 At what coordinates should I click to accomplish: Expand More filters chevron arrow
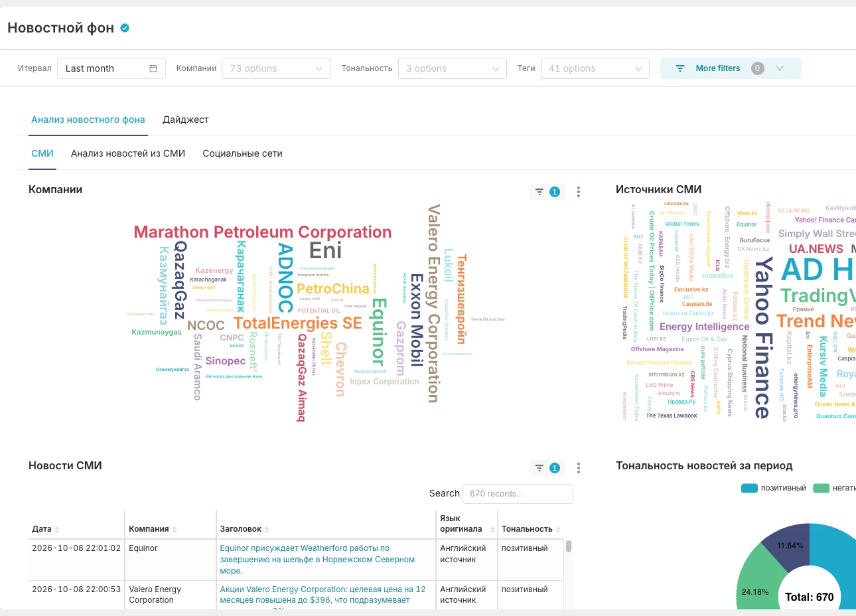[x=780, y=68]
